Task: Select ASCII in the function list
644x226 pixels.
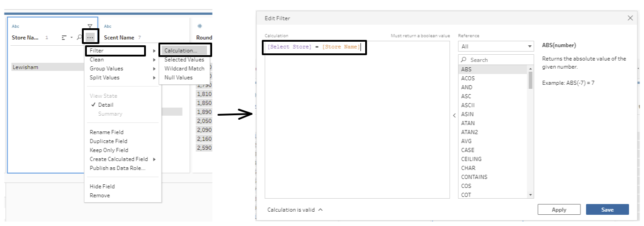Action: tap(493, 105)
